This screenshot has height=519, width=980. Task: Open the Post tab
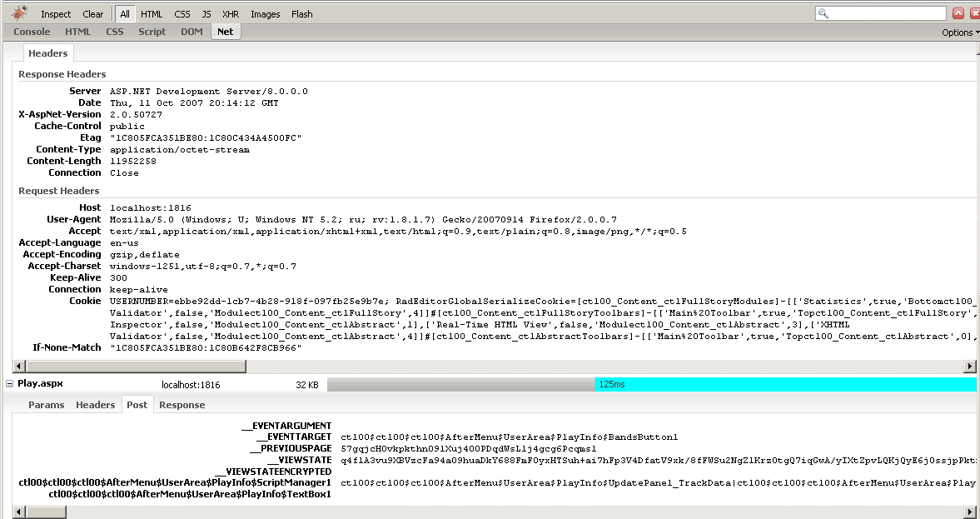137,405
